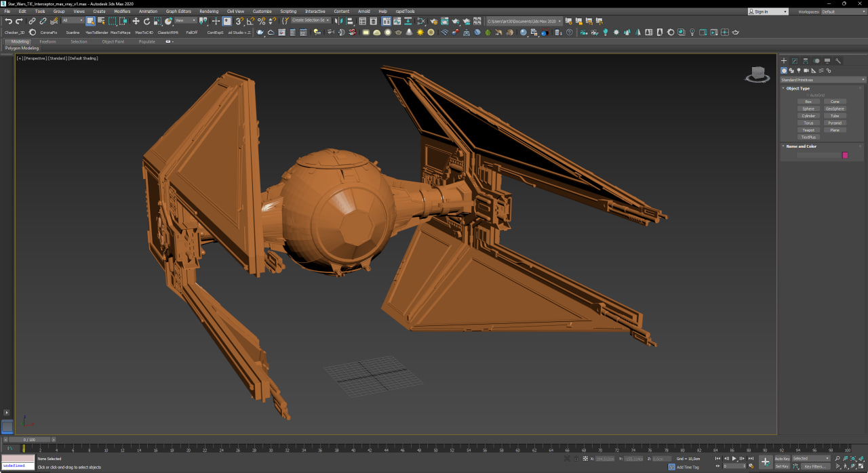868x473 pixels.
Task: Go to the animation start frame
Action: click(717, 459)
